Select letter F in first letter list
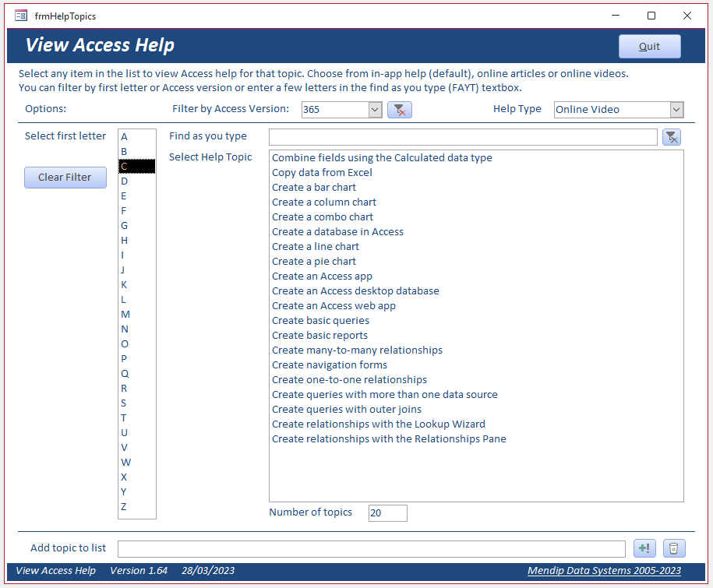 point(137,211)
